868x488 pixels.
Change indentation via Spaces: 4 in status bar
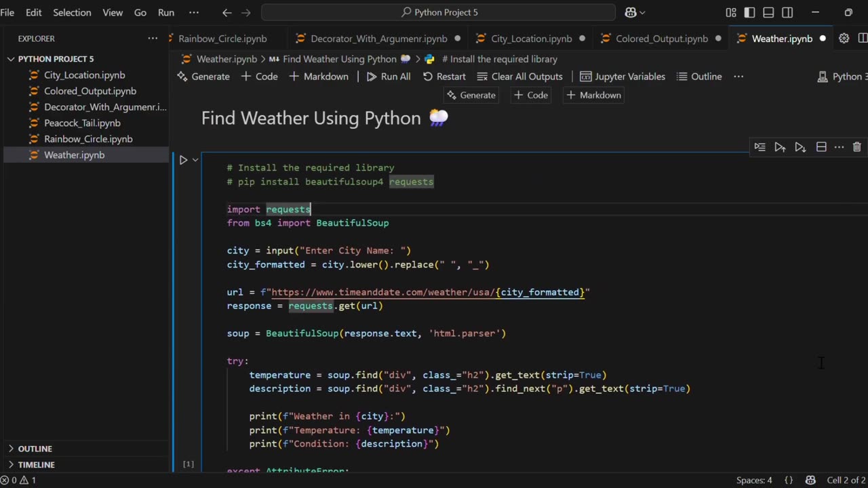754,480
